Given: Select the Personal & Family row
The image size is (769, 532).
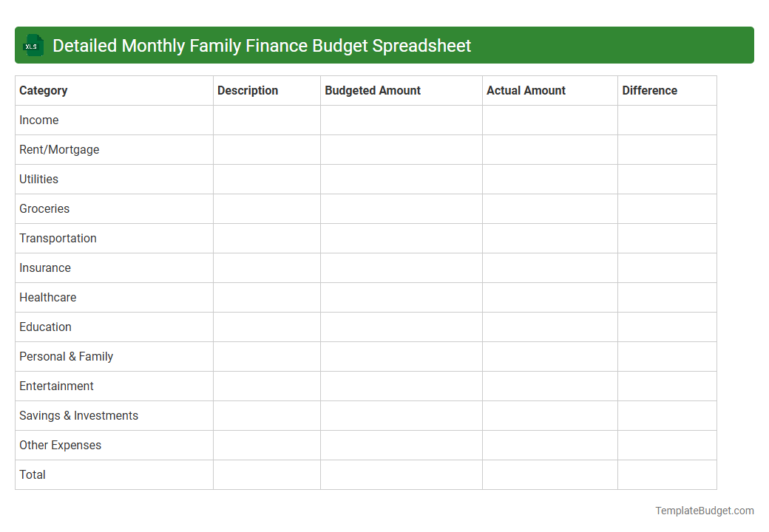Looking at the screenshot, I should 66,356.
